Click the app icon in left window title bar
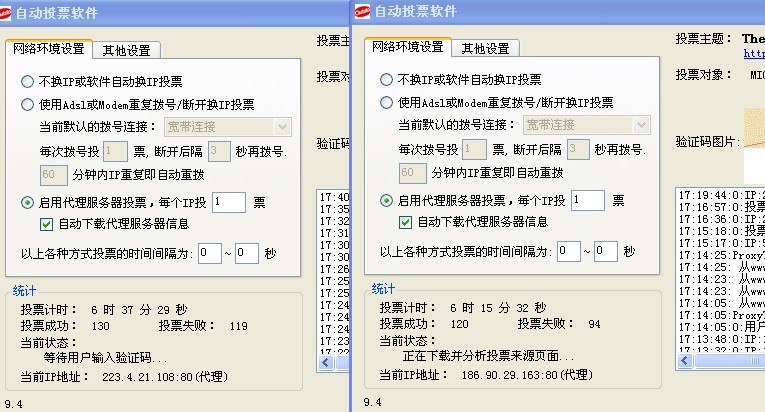This screenshot has height=412, width=765. [5, 13]
